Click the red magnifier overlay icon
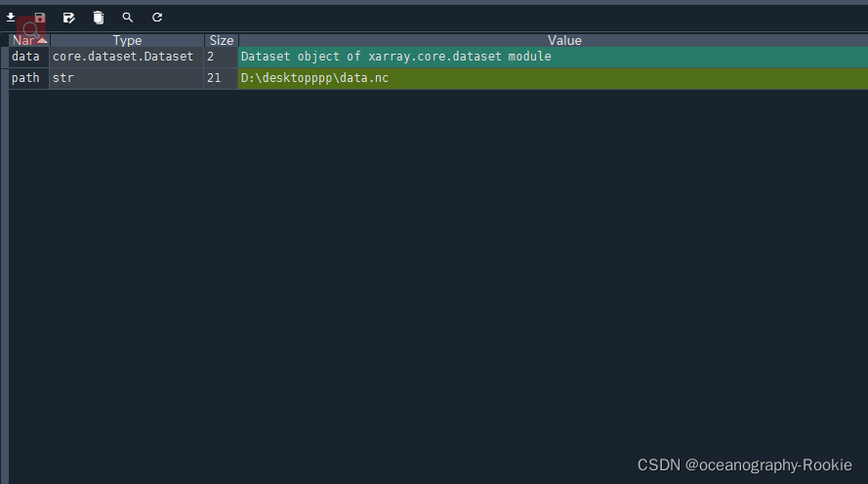868x484 pixels. (x=31, y=30)
